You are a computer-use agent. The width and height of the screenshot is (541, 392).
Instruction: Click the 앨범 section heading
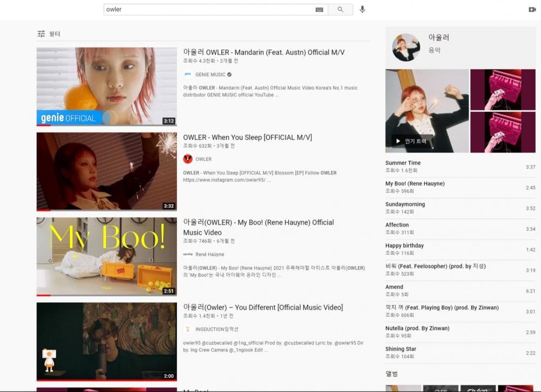click(x=392, y=374)
